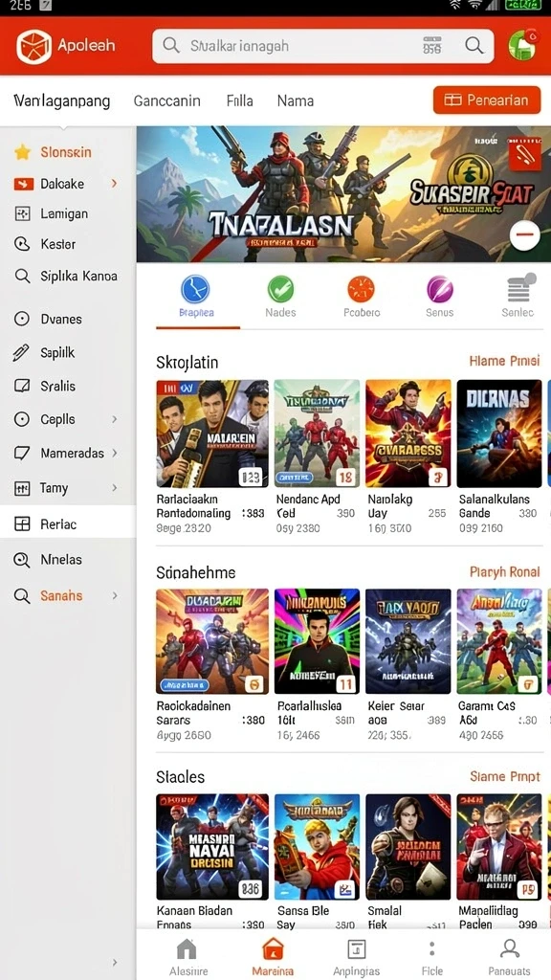Screen dimensions: 551x980
Task: Select the Senlec list category
Action: point(518,298)
